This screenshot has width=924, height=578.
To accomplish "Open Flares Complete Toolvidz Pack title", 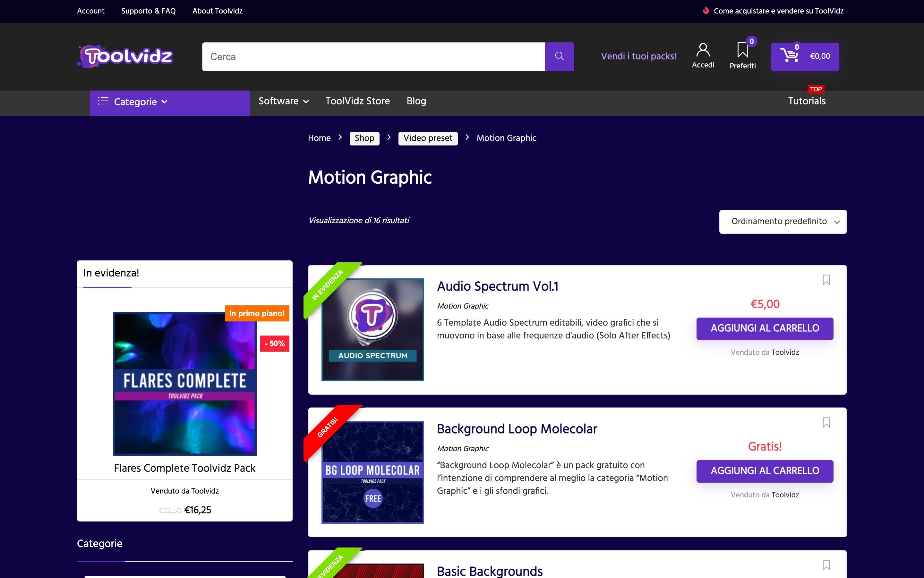I will click(184, 468).
